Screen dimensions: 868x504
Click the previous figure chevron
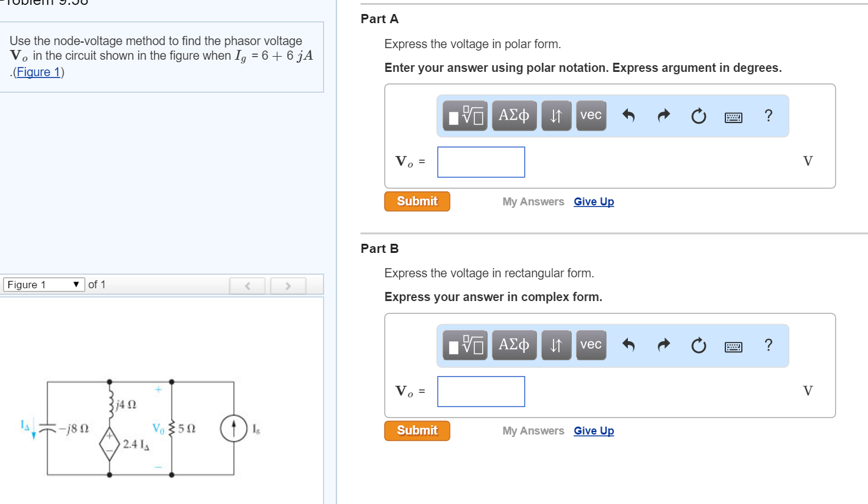[x=247, y=285]
